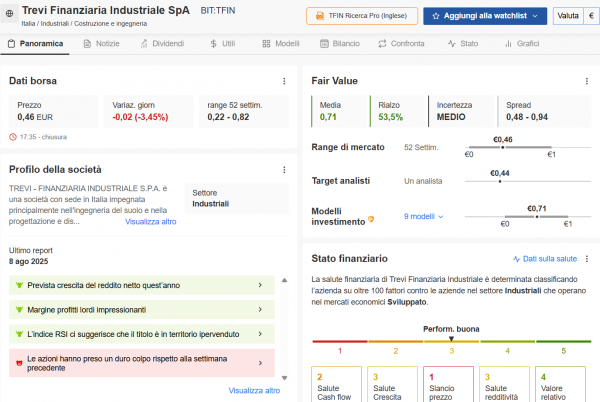600x402 pixels.
Task: Go to the Grafici tab
Action: coord(522,45)
